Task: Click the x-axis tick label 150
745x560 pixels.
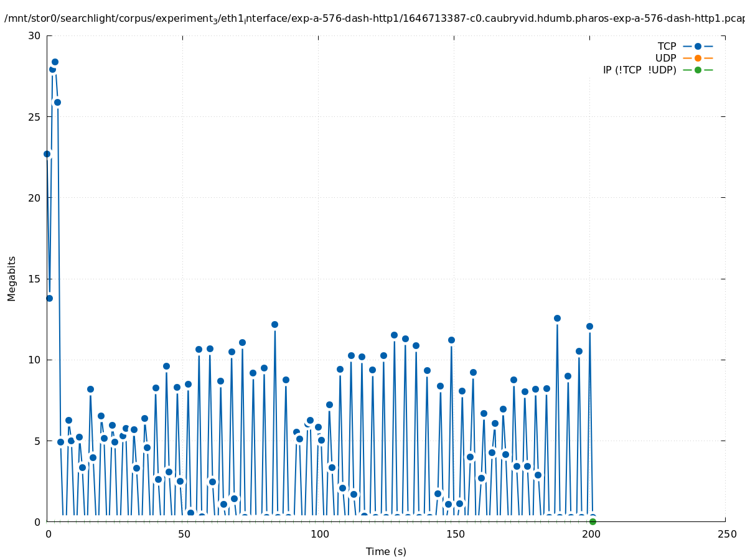Action: click(455, 534)
